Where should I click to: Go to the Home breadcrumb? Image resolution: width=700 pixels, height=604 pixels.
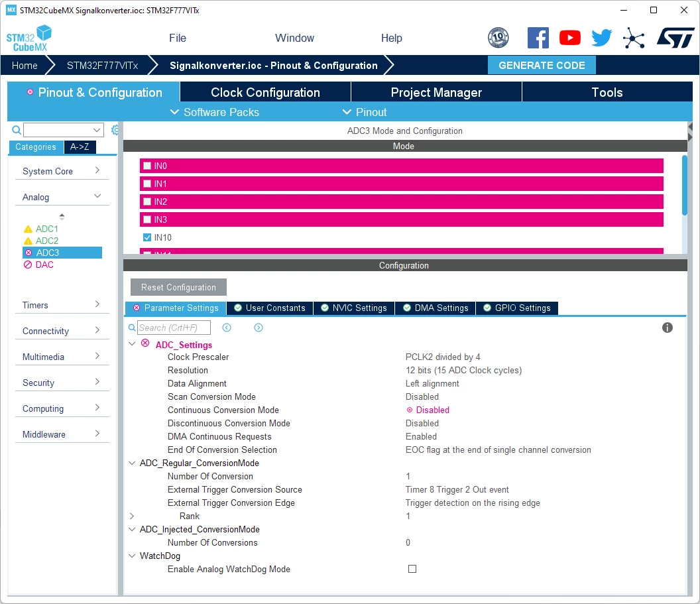coord(25,66)
